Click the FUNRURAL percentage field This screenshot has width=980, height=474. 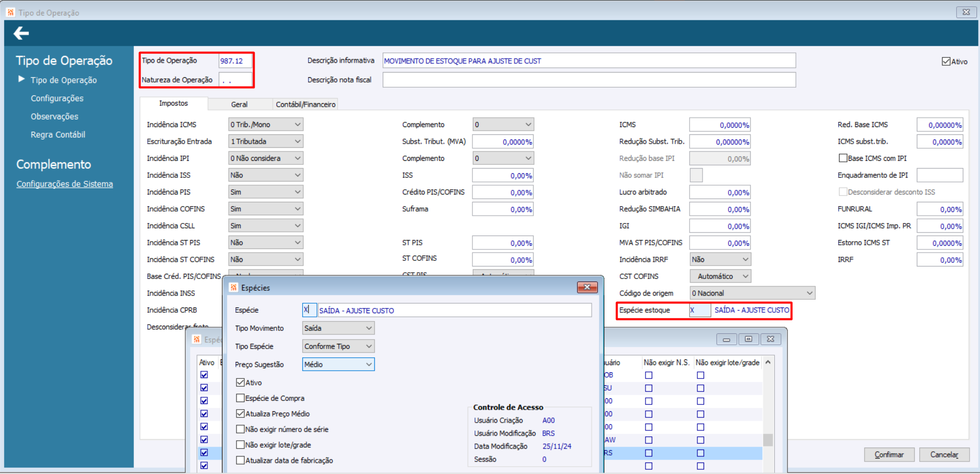pos(940,210)
